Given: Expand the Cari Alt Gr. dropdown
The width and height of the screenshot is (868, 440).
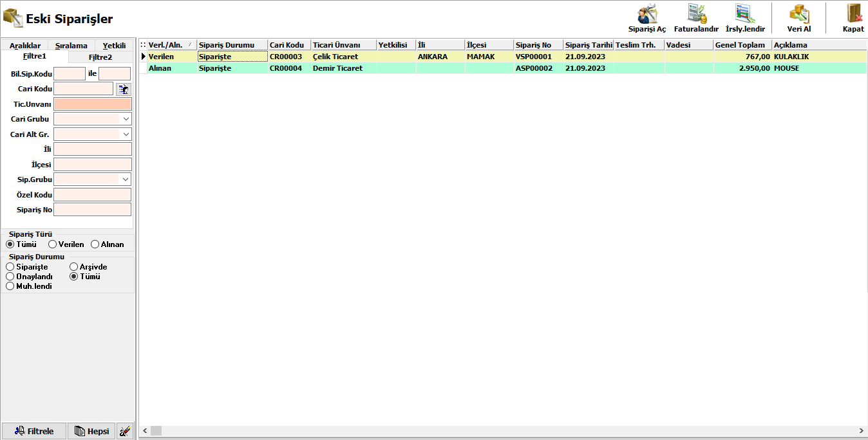Looking at the screenshot, I should click(125, 134).
